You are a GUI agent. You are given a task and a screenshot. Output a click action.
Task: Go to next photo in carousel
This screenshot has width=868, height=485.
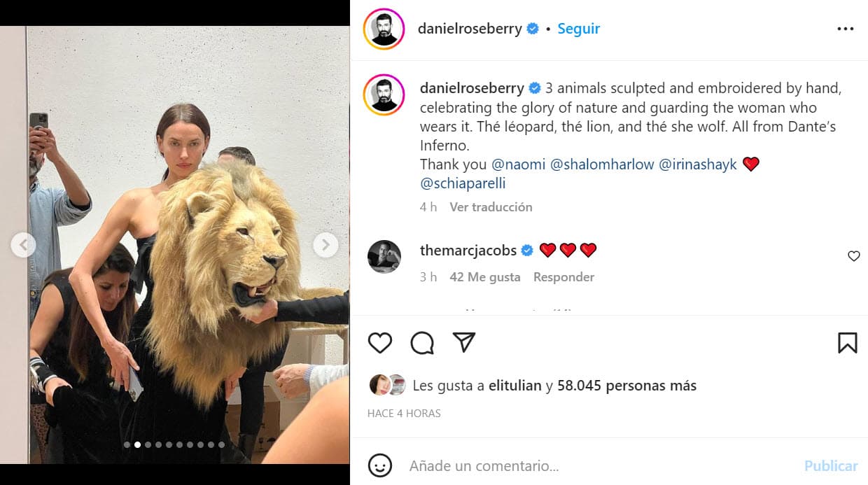coord(325,245)
